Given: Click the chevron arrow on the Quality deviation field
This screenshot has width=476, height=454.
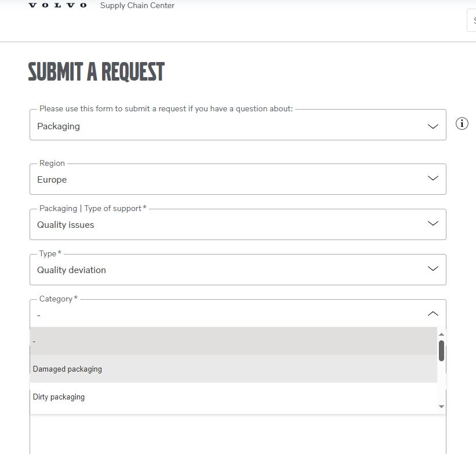Looking at the screenshot, I should (433, 268).
